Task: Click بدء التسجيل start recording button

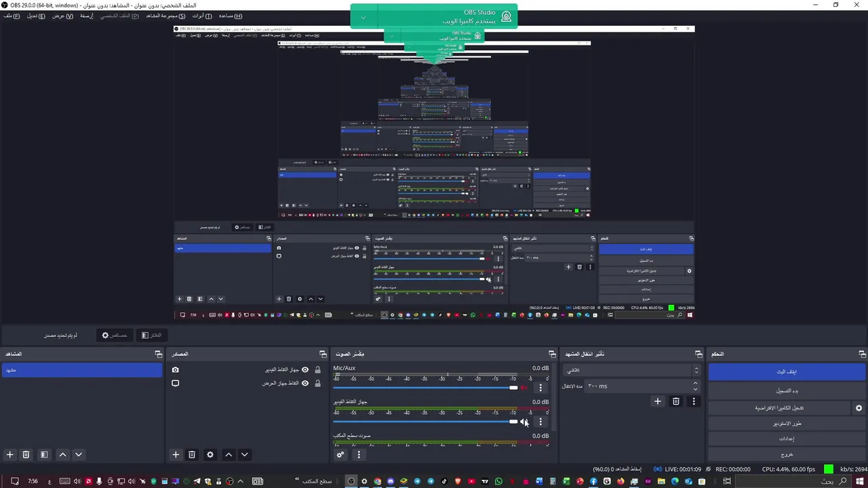Action: click(x=787, y=391)
